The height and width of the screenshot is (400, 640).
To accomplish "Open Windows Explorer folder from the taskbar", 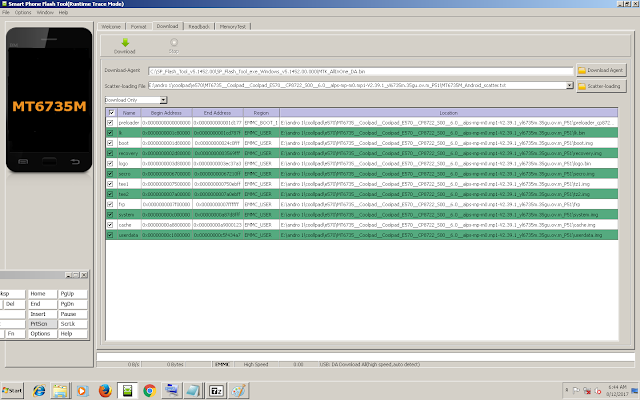I will (60, 391).
